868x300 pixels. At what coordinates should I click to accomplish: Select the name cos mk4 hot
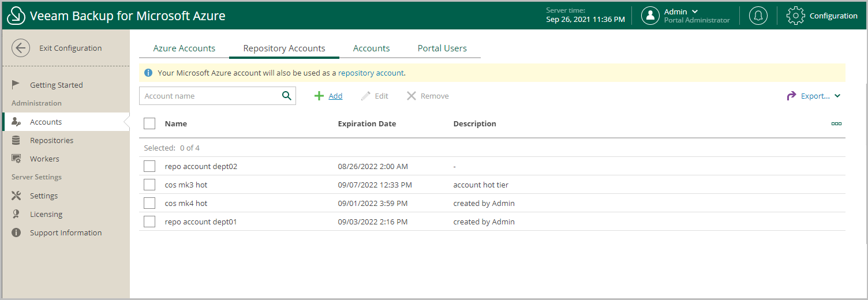(x=186, y=203)
